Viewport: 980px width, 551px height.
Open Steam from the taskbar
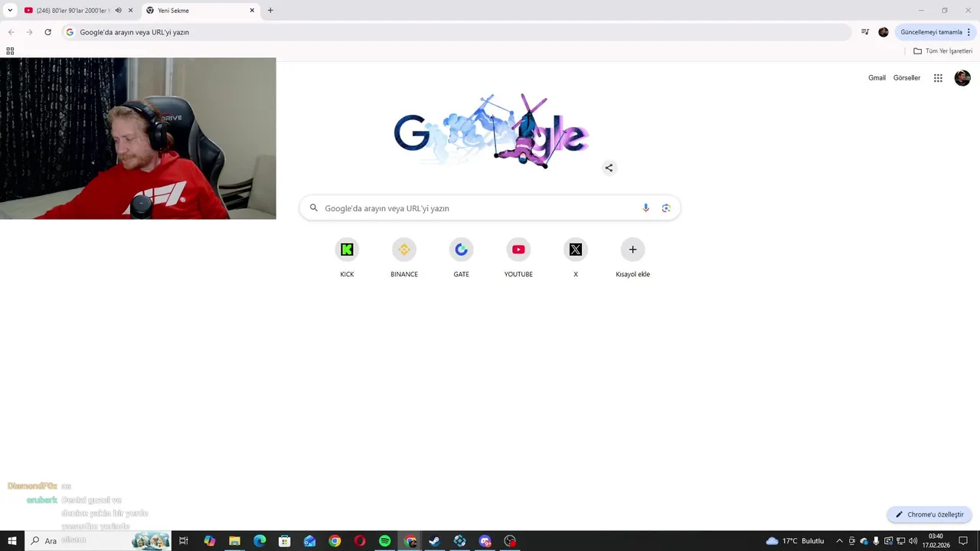[x=434, y=541]
